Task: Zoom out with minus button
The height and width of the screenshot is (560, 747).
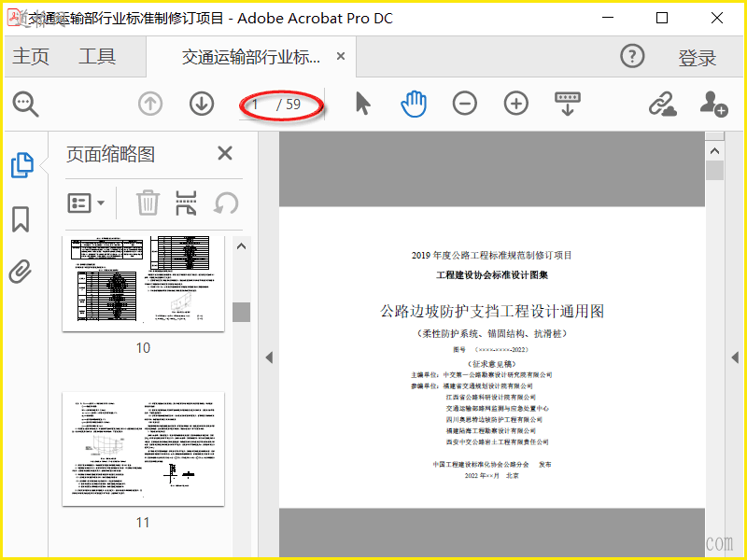Action: [464, 104]
